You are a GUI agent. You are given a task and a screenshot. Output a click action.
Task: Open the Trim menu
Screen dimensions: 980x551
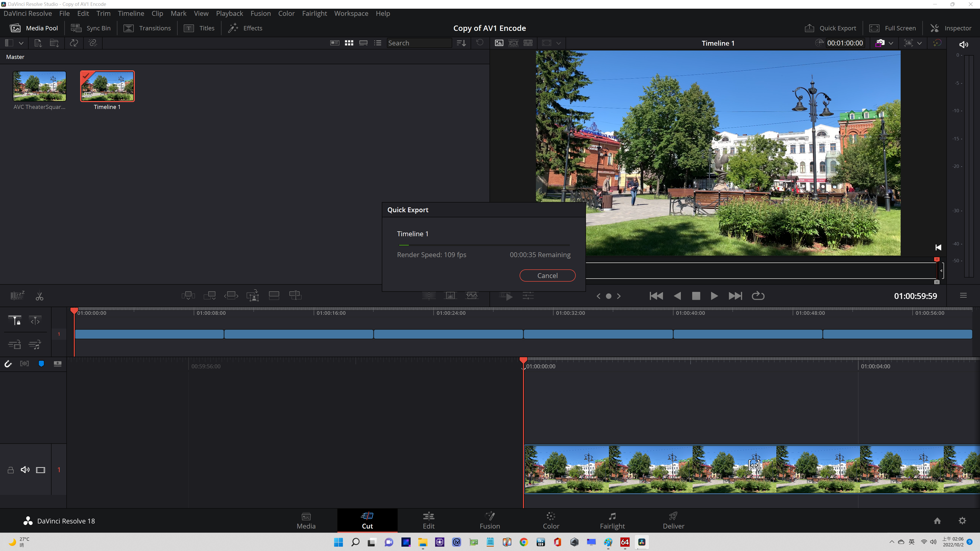tap(103, 13)
